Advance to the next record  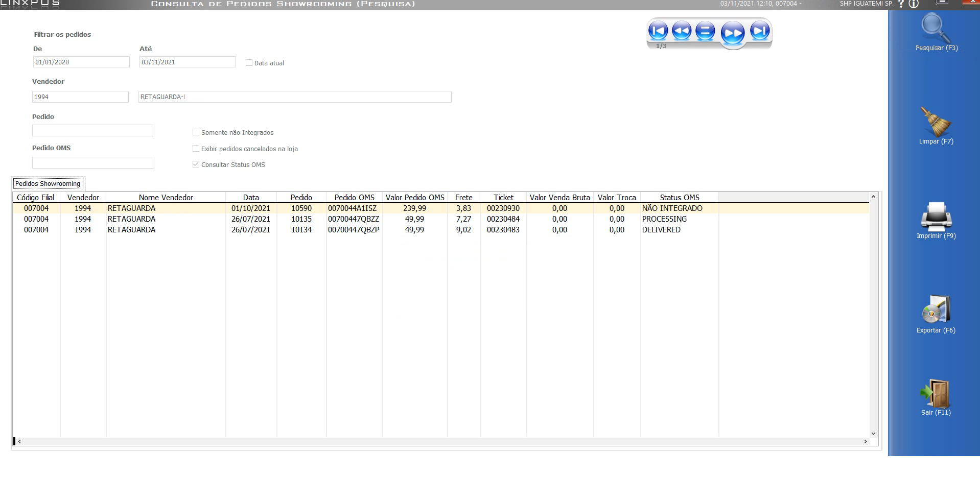[733, 34]
